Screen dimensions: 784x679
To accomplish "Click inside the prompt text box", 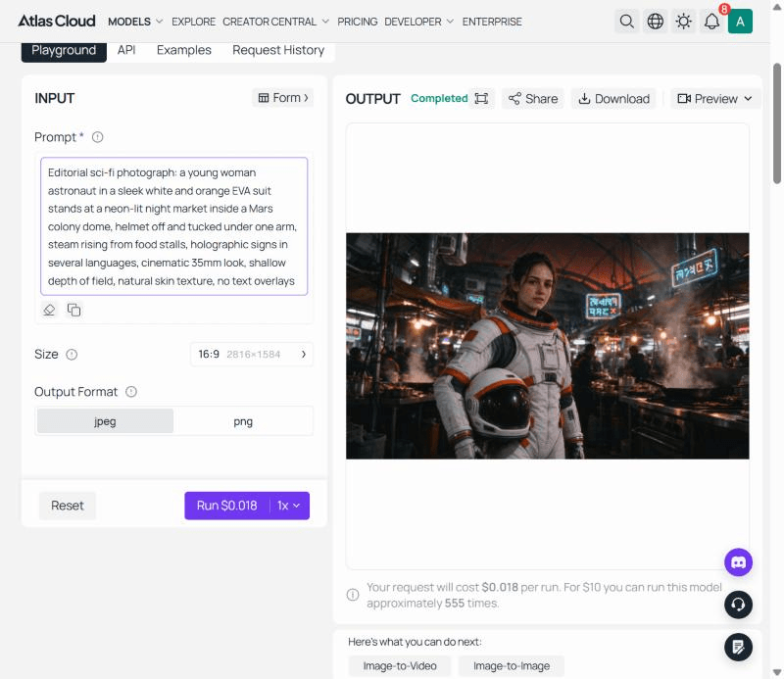I will click(174, 226).
